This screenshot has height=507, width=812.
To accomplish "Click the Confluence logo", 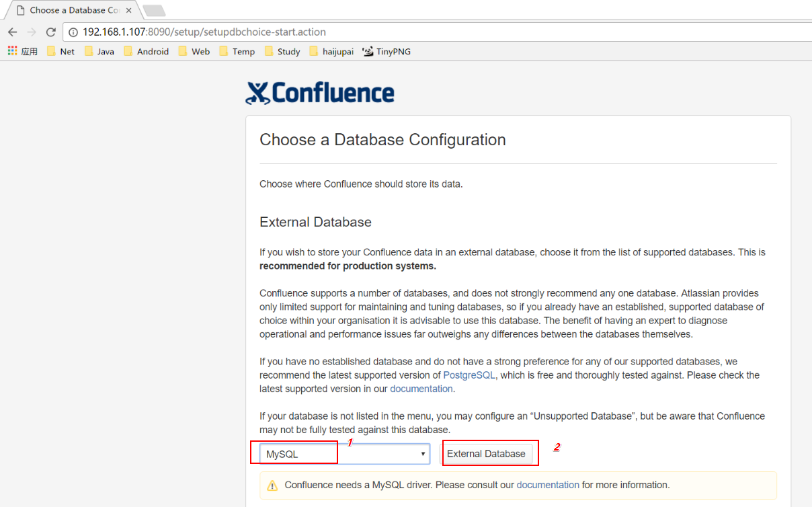I will (x=320, y=93).
